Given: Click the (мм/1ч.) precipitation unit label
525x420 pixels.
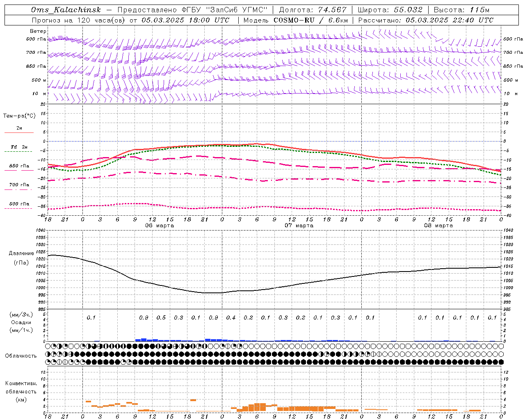Looking at the screenshot, I should click(x=21, y=330).
